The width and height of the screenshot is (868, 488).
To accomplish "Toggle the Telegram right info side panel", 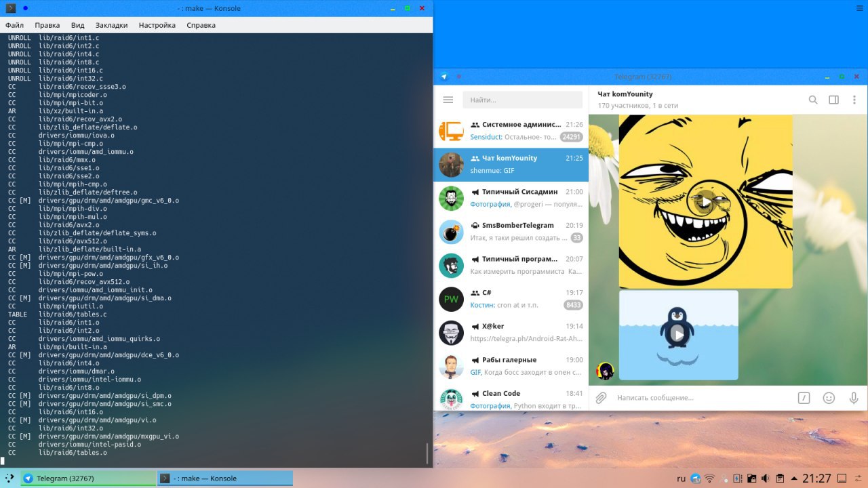I will tap(834, 100).
